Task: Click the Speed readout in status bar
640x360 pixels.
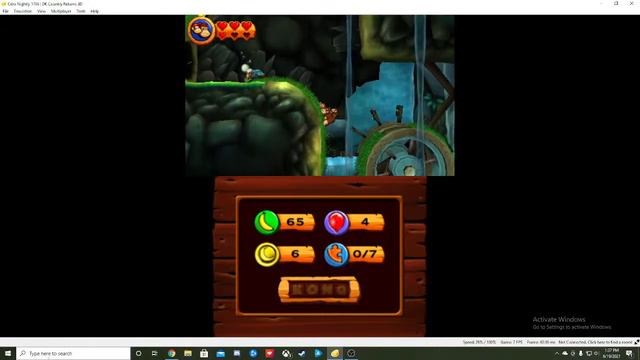Action: (479, 342)
